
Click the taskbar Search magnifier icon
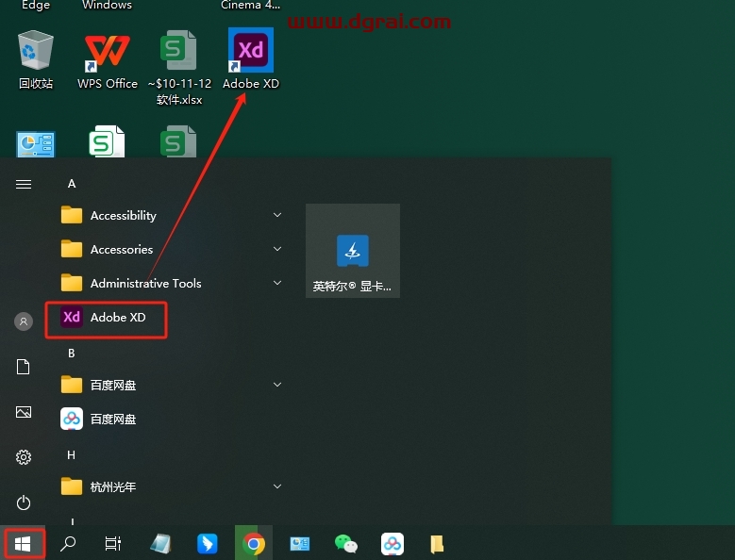(x=68, y=543)
